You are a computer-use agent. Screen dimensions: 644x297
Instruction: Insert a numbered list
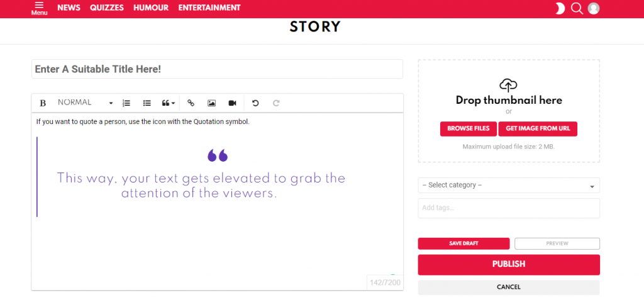pyautogui.click(x=126, y=103)
